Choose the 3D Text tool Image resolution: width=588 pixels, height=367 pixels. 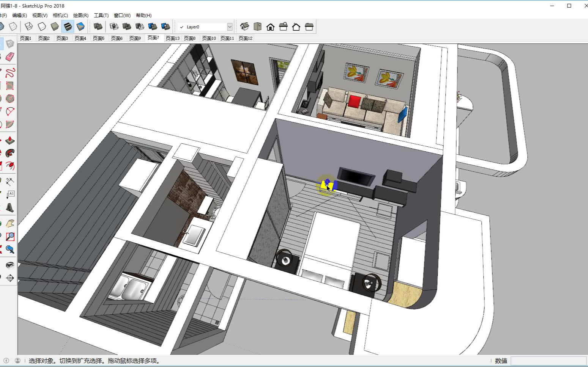(10, 207)
